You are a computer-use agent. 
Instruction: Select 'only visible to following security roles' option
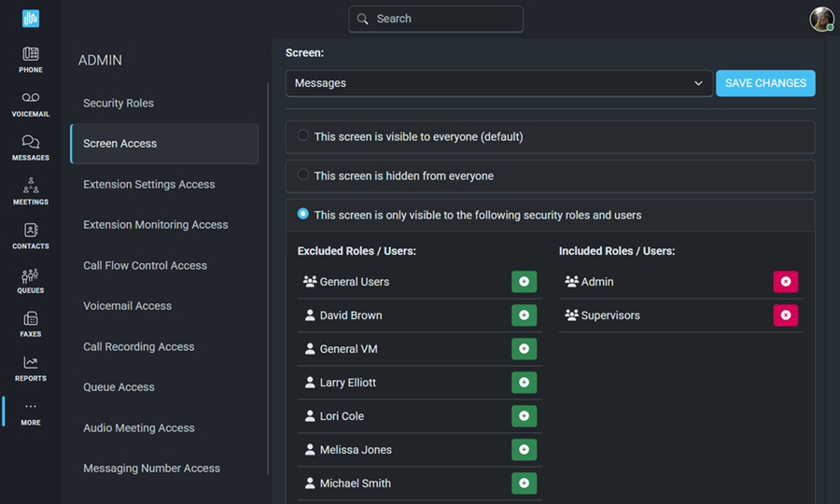point(302,214)
